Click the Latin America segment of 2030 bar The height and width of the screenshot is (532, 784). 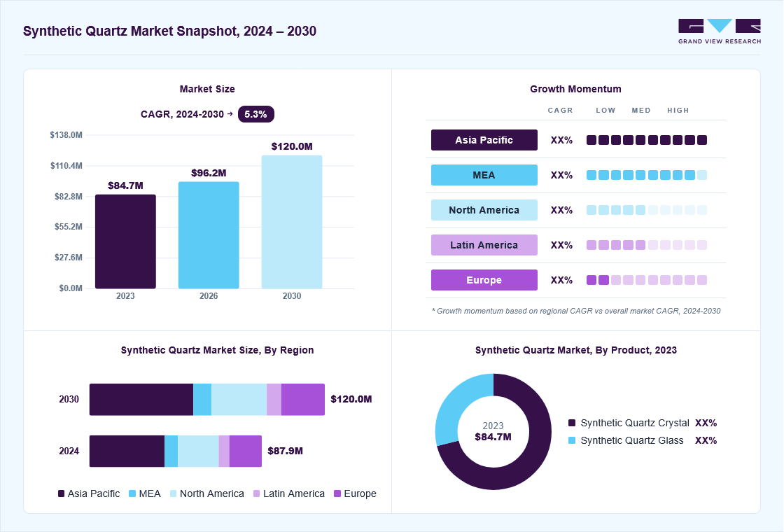[274, 400]
